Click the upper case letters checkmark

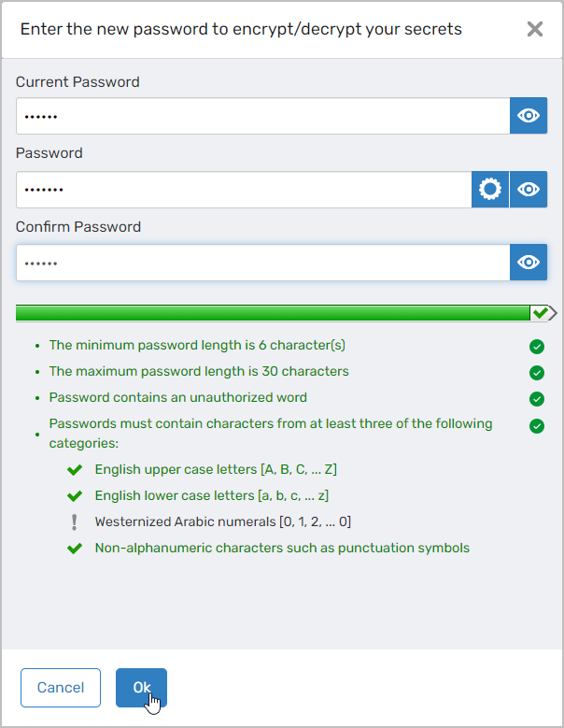click(76, 469)
